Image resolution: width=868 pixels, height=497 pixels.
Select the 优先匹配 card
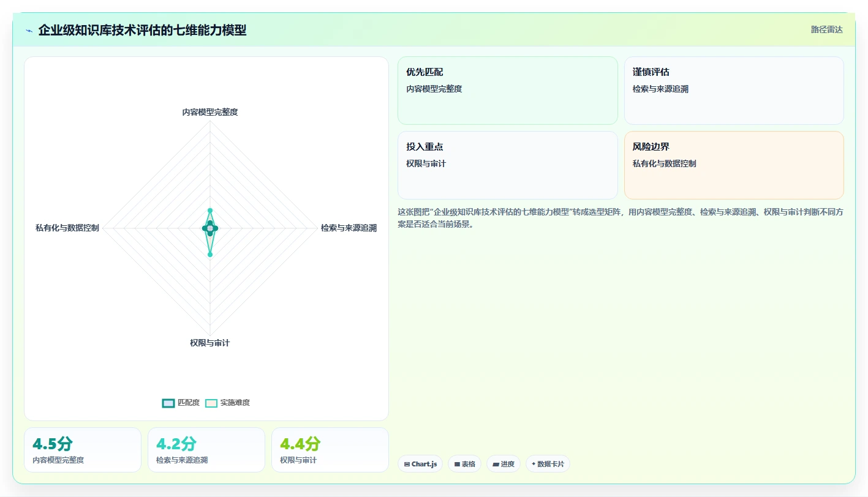pos(508,91)
